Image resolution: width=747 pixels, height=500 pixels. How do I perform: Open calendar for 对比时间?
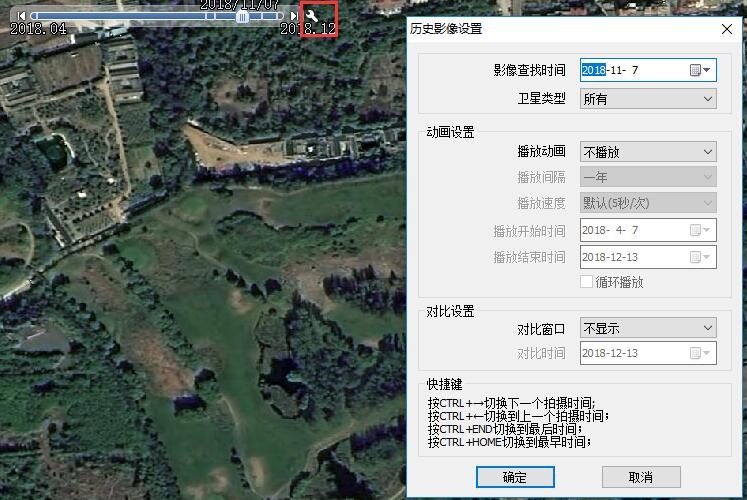click(x=700, y=353)
